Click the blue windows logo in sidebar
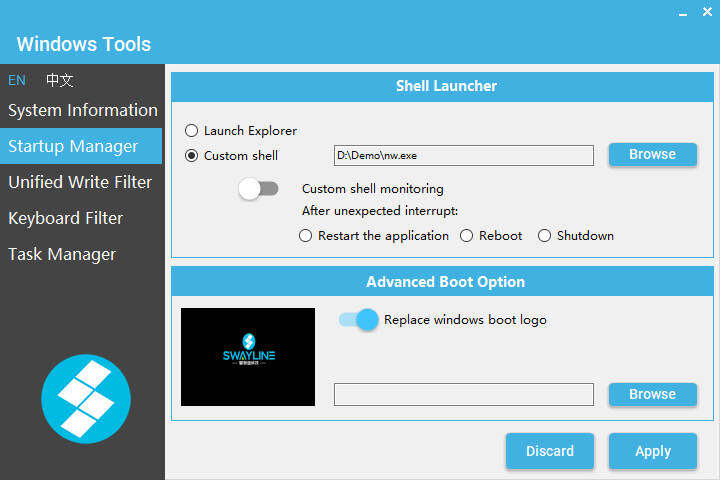This screenshot has width=720, height=480. click(x=86, y=399)
